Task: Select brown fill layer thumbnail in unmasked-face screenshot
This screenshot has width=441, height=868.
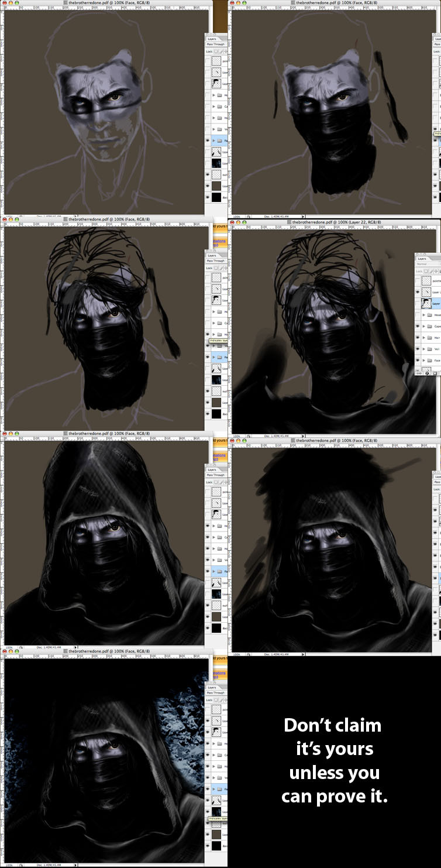Action: pyautogui.click(x=216, y=186)
